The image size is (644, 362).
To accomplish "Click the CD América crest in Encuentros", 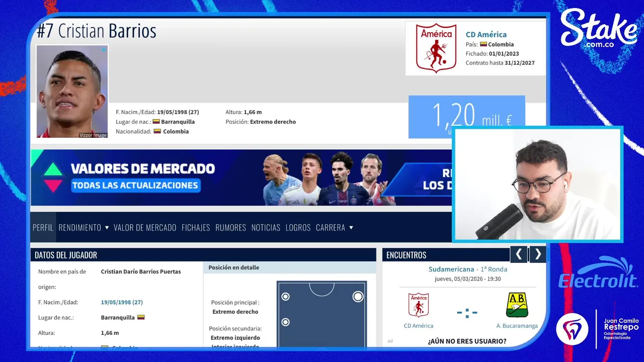I will point(419,305).
